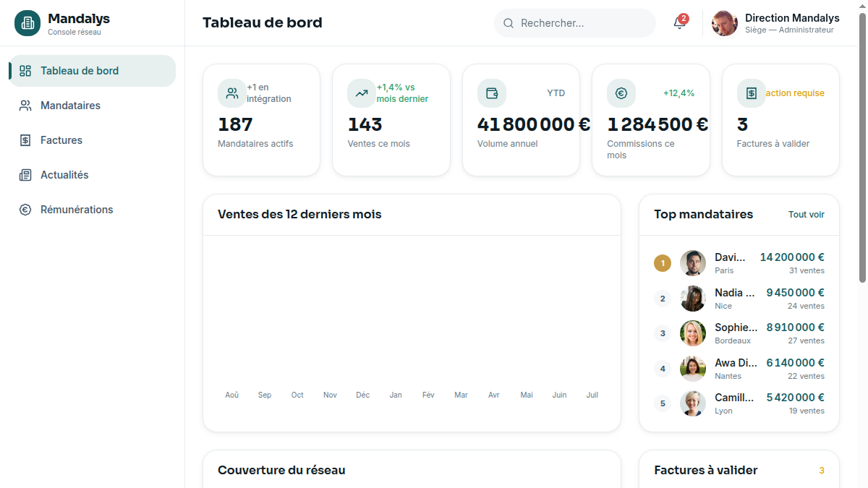Open Tableau de bord menu item

93,71
